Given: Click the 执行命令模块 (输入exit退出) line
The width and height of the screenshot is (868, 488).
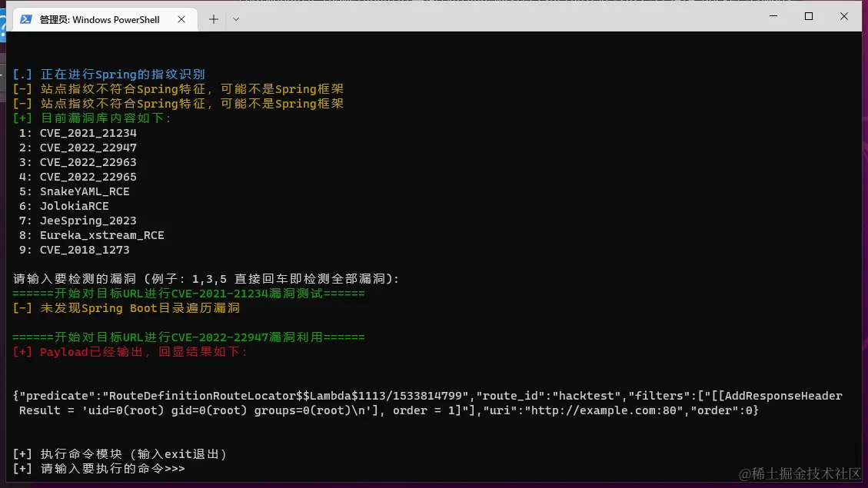Looking at the screenshot, I should point(120,454).
